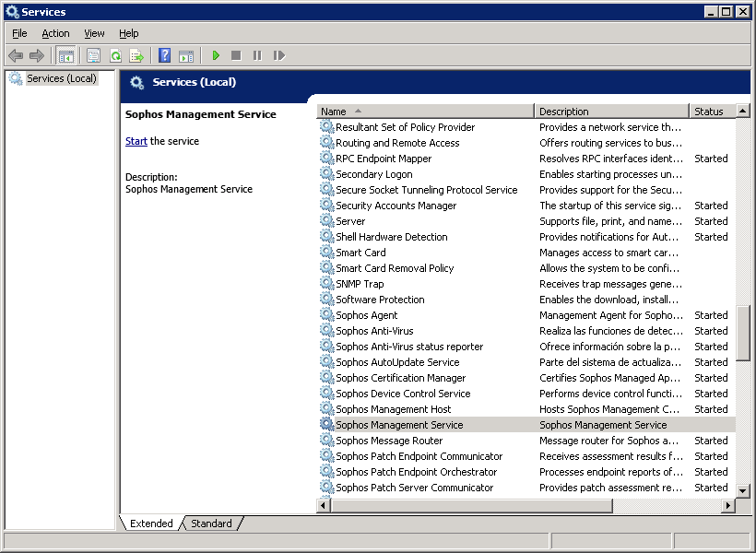Click the gear icon beside Sophos AutoUpdate Service
Image resolution: width=756 pixels, height=553 pixels.
[327, 361]
